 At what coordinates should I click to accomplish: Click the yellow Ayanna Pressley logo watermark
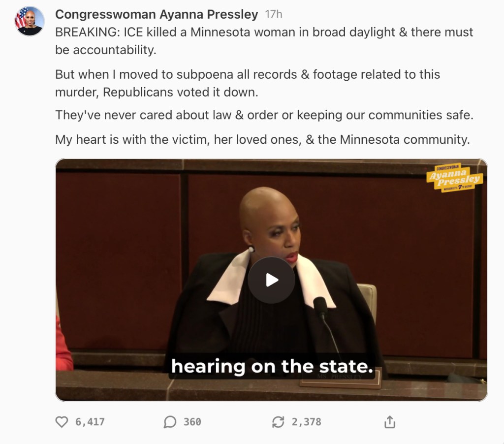(454, 178)
